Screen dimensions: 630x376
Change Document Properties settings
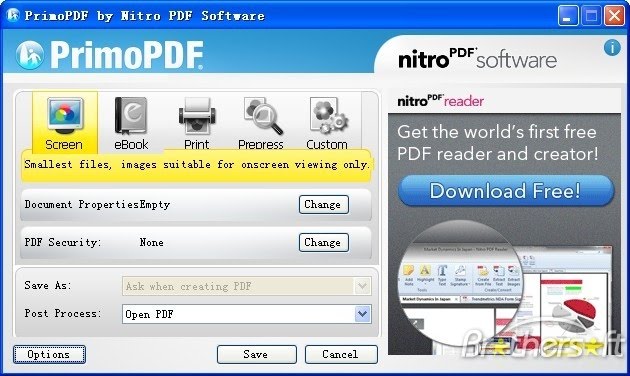coord(323,204)
